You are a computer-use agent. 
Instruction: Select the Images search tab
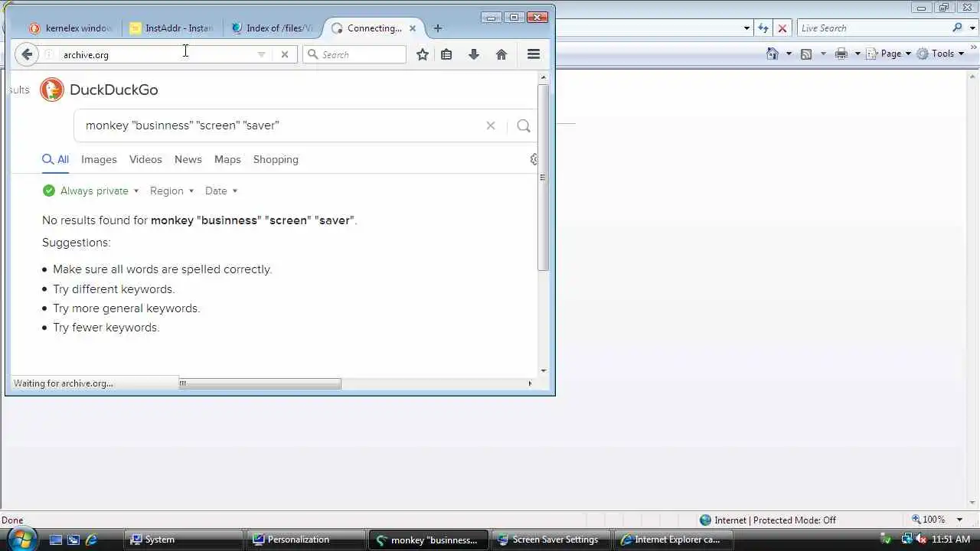coord(99,159)
